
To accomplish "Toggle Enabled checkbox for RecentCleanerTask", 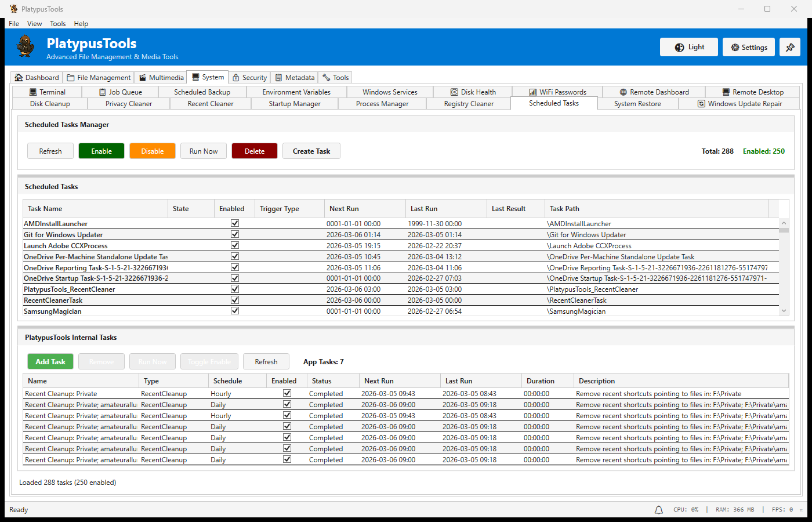I will pos(235,300).
